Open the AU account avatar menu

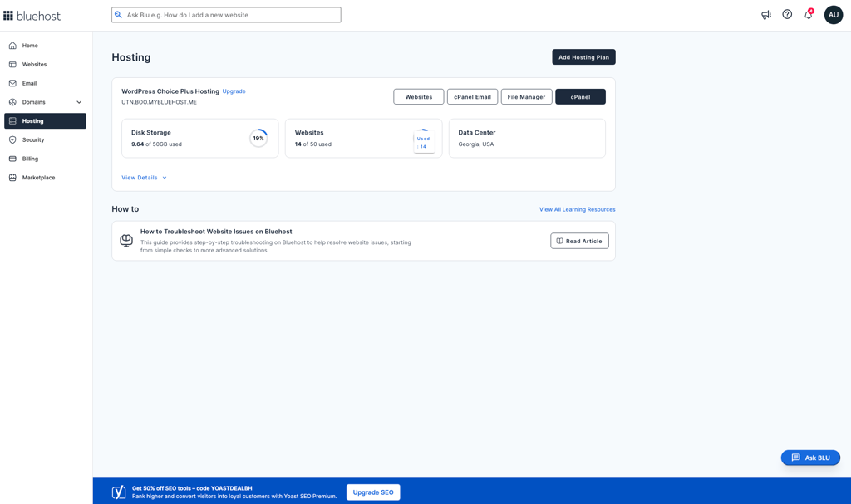click(x=834, y=15)
